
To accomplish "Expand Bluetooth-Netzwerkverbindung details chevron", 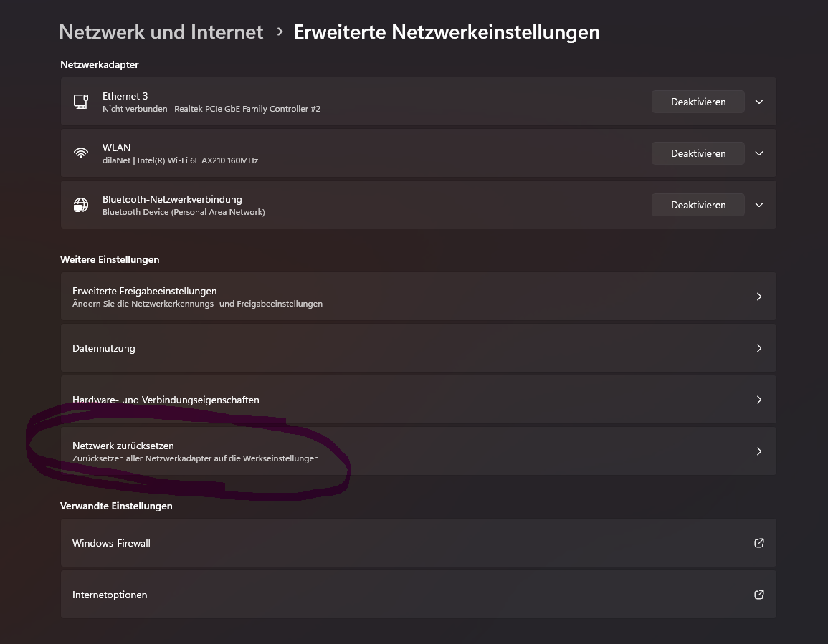I will coord(759,205).
